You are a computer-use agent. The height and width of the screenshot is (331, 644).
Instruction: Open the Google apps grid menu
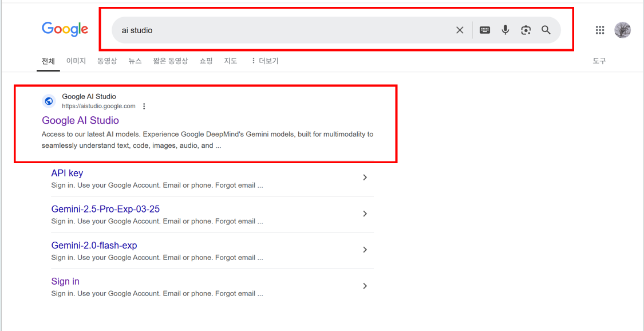pyautogui.click(x=600, y=30)
